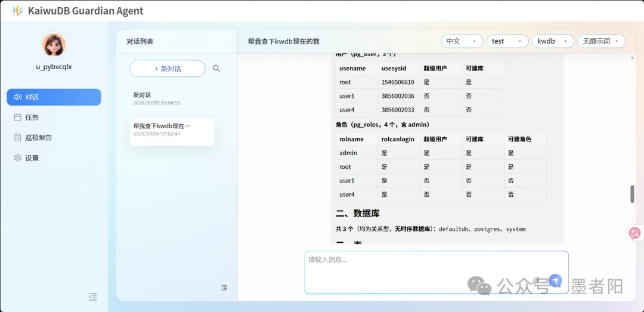
Task: Click the root cell in users table
Action: (357, 82)
